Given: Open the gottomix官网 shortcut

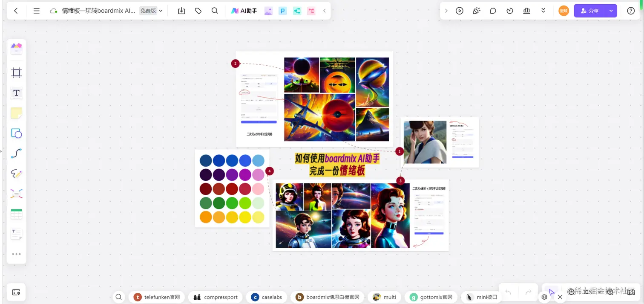Looking at the screenshot, I should (x=431, y=297).
